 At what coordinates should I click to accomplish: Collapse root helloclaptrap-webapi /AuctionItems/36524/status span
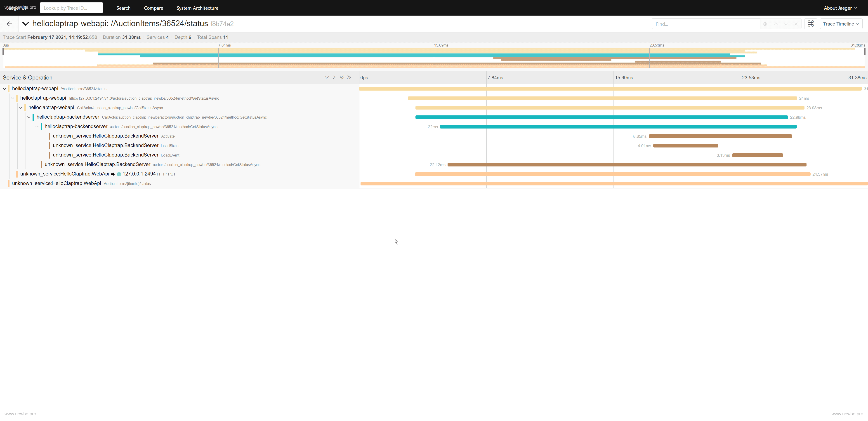point(4,89)
